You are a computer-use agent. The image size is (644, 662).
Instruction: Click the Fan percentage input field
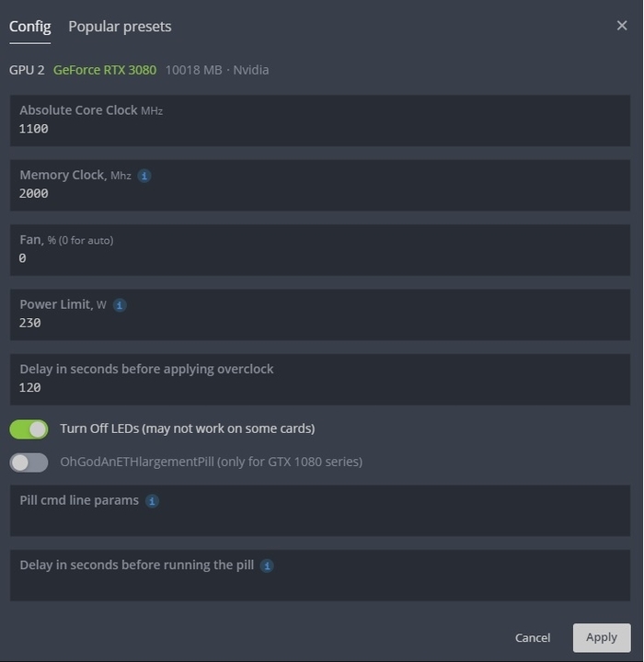320,250
